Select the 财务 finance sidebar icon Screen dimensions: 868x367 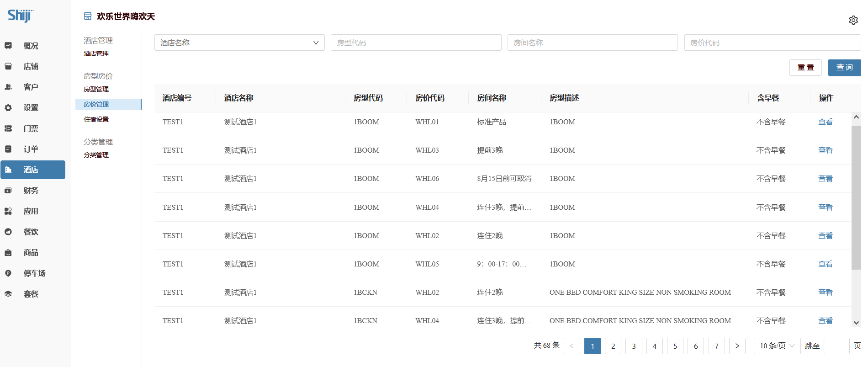pyautogui.click(x=8, y=191)
